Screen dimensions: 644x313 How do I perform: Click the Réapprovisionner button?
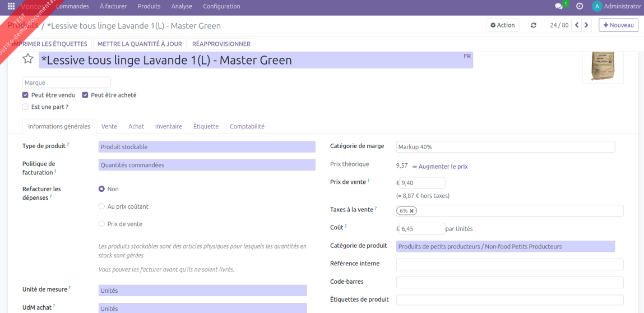pos(221,44)
